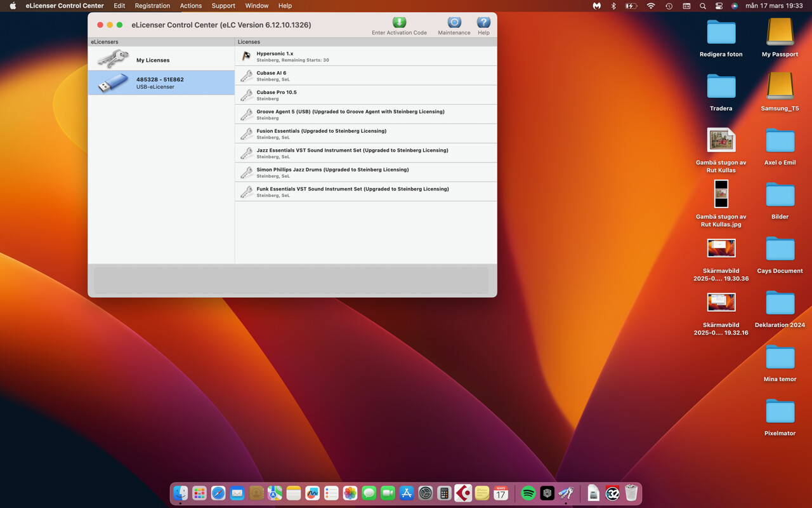Click the menu bar date and time

[774, 6]
